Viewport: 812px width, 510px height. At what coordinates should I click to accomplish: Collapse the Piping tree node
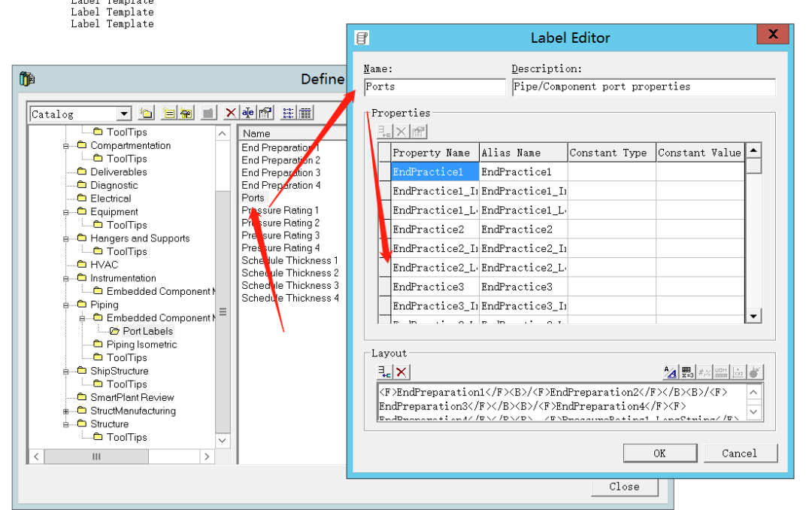coord(65,305)
